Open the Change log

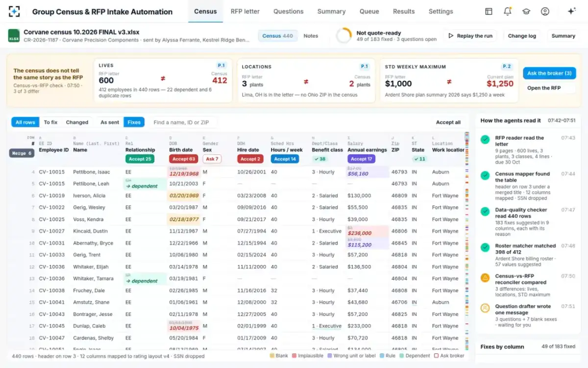522,36
